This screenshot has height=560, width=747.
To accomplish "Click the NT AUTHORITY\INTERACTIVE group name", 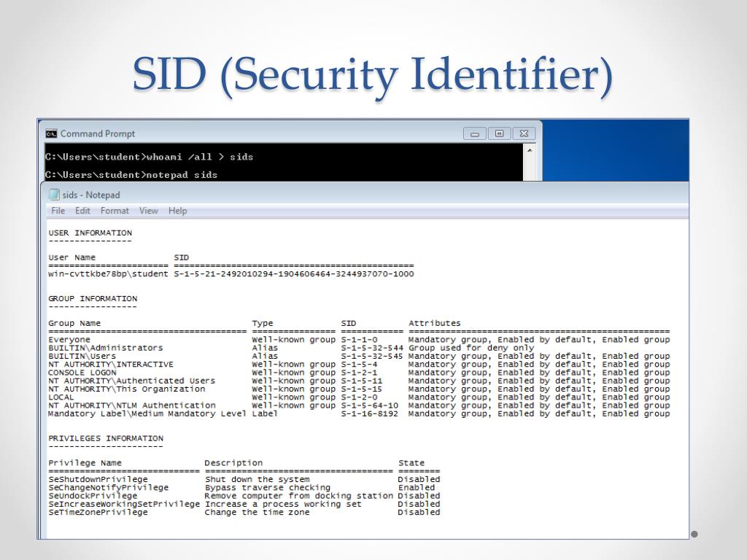I will click(111, 365).
